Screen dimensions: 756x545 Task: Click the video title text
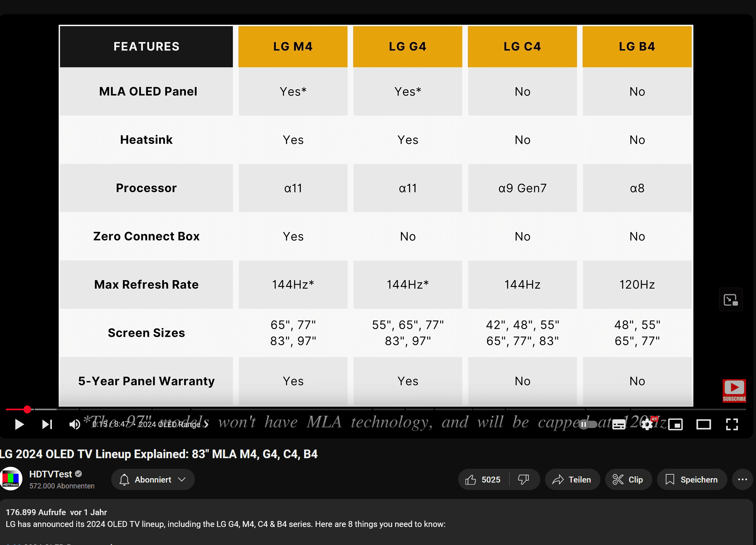[x=159, y=454]
